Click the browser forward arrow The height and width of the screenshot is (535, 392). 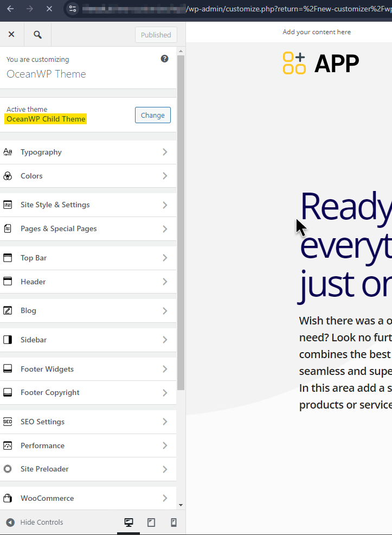30,9
